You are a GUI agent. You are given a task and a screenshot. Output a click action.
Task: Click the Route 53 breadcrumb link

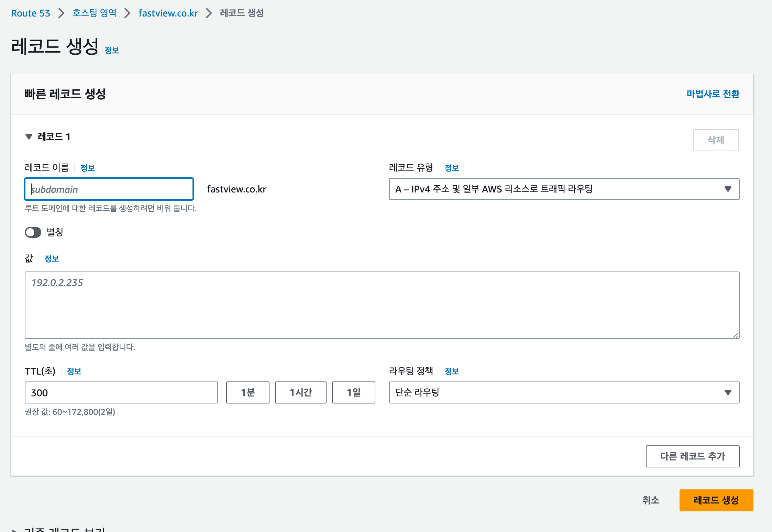30,13
